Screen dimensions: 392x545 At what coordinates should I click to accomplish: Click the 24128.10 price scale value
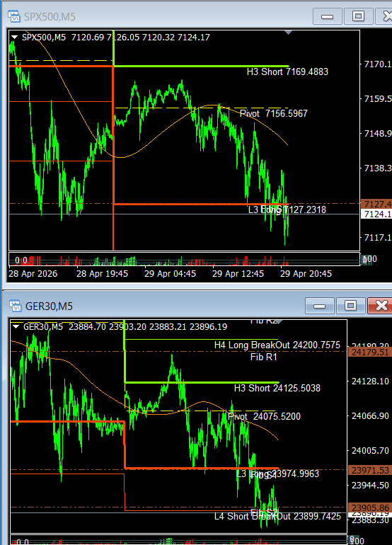(x=370, y=381)
